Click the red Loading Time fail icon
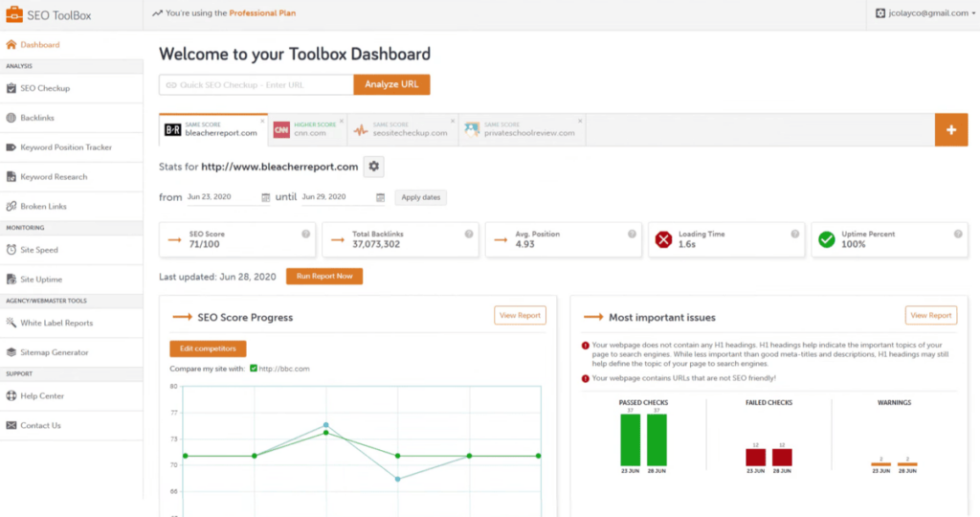This screenshot has height=517, width=980. 664,239
